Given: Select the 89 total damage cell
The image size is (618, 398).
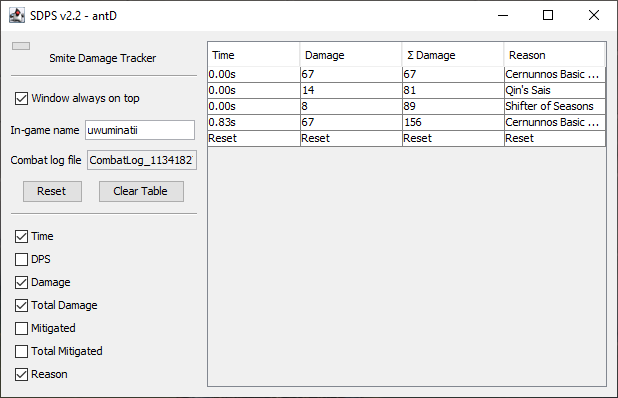Looking at the screenshot, I should tap(453, 106).
